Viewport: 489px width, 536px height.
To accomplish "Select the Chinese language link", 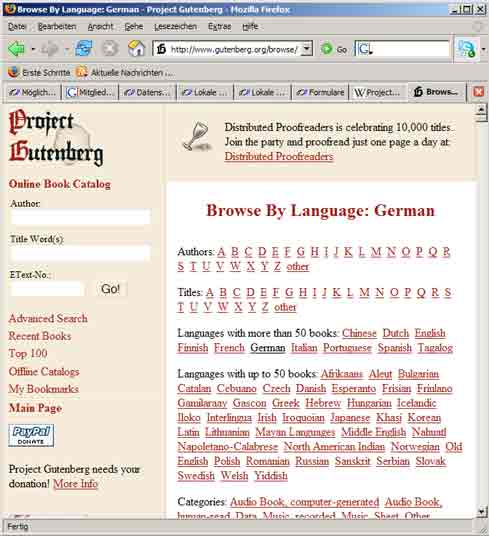I will [x=359, y=333].
